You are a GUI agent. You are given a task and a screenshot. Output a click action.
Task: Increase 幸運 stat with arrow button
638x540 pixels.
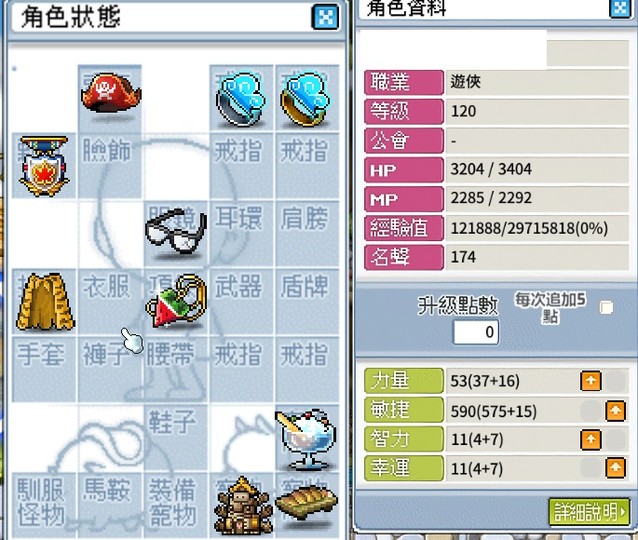coord(615,468)
